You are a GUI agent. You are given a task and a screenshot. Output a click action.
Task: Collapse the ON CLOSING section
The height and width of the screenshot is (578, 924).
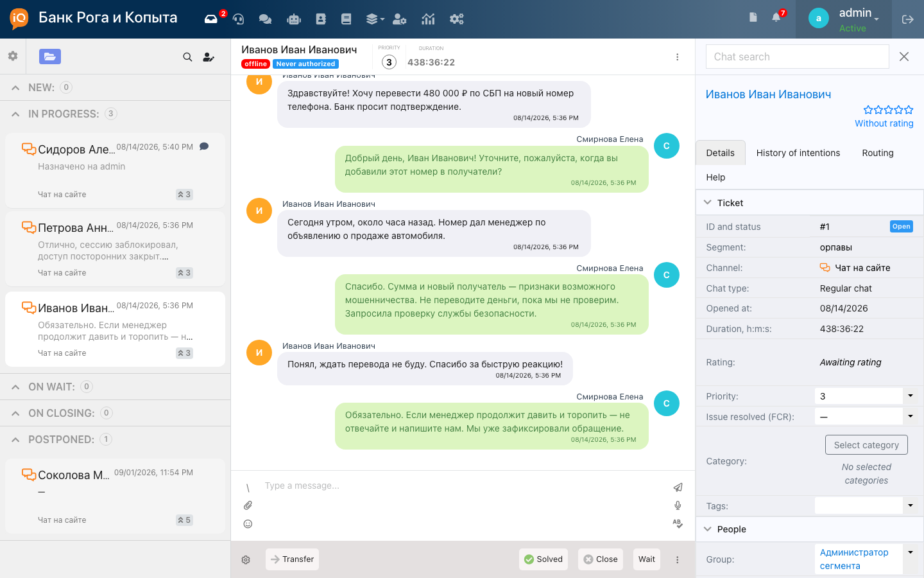point(15,414)
